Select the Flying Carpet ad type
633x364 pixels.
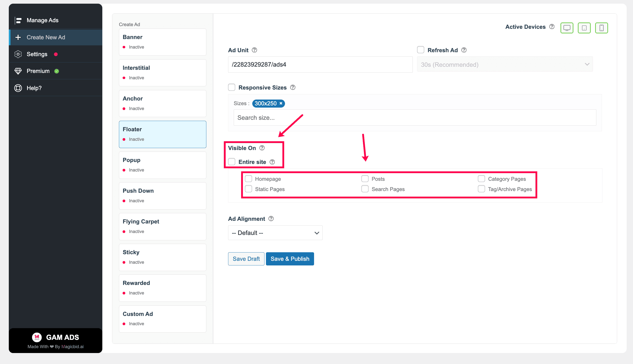(x=162, y=226)
